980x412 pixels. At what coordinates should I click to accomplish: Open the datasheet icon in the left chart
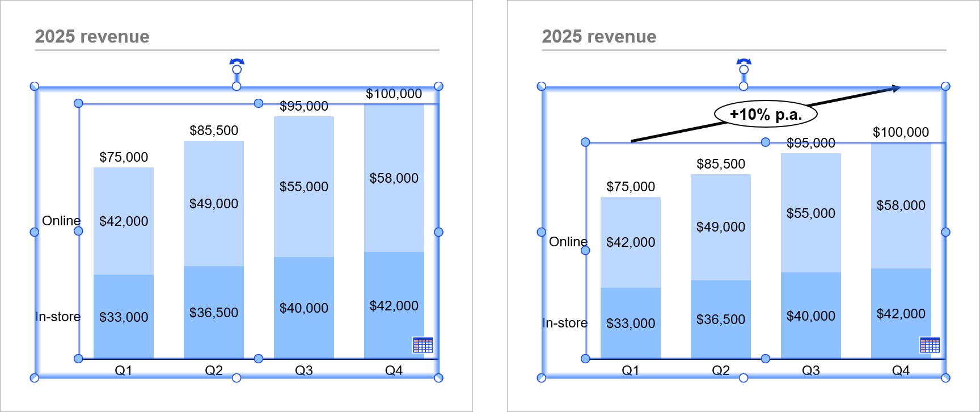coord(423,344)
